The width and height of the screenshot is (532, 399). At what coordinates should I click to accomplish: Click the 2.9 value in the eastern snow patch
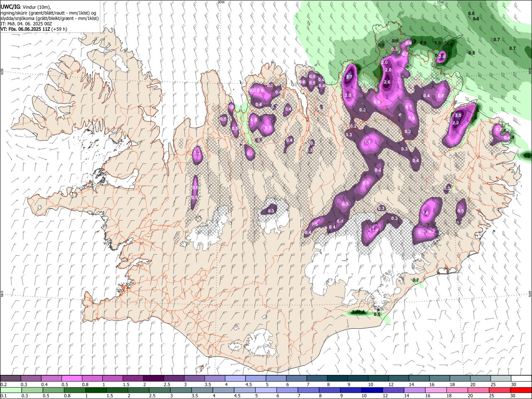click(x=456, y=123)
